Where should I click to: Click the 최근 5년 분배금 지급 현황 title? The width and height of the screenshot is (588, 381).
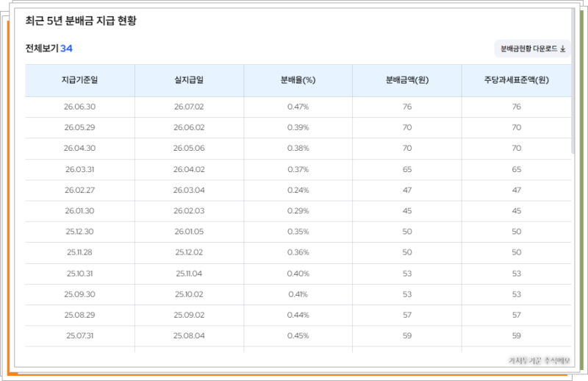[x=81, y=21]
